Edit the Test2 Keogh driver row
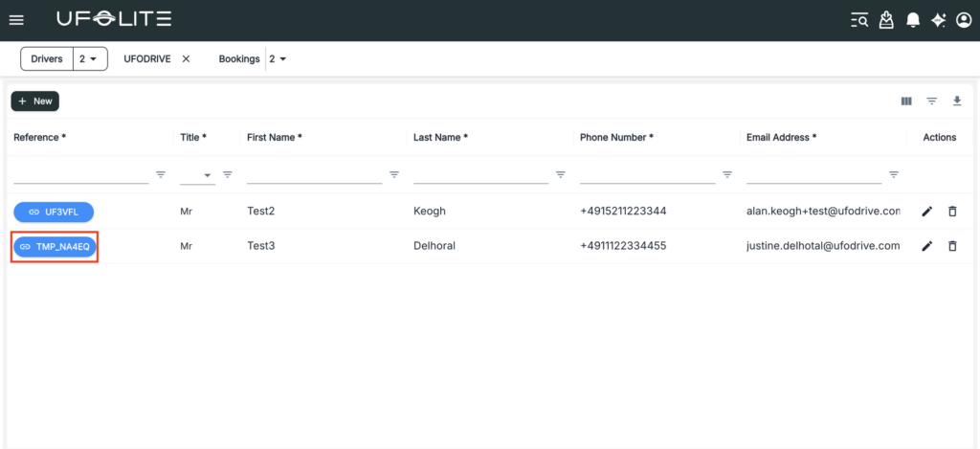 (x=926, y=212)
